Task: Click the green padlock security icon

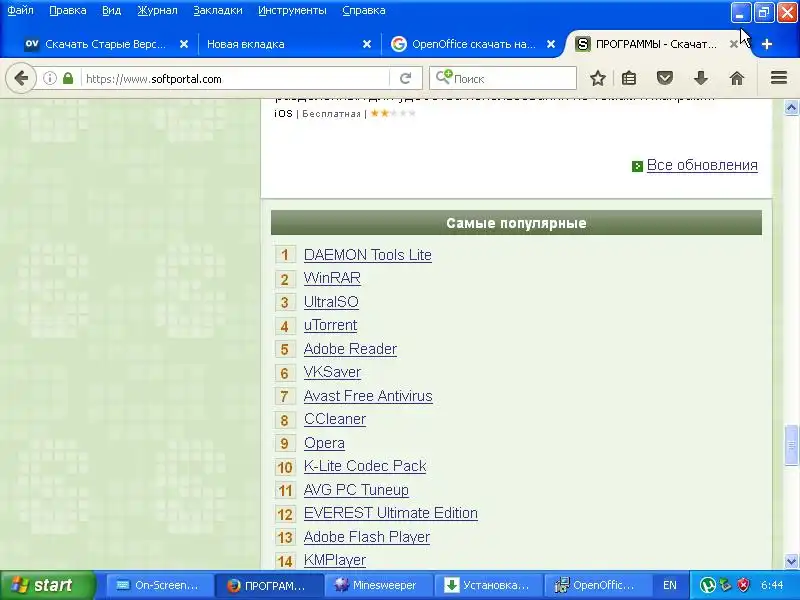Action: pos(68,79)
